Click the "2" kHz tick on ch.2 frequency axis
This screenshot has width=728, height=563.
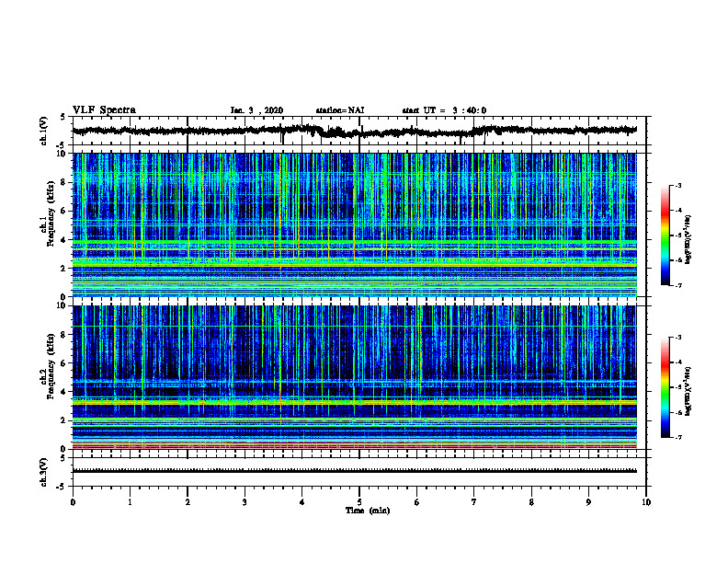point(64,420)
